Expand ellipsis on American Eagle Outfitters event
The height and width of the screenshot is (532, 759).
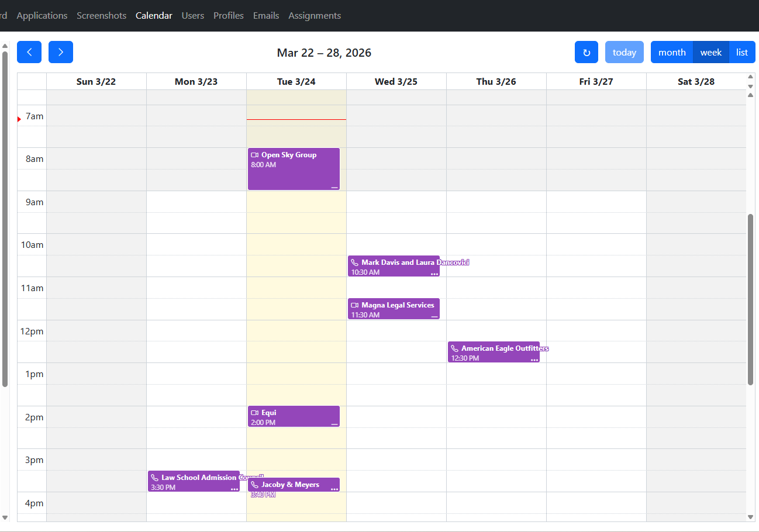[534, 360]
